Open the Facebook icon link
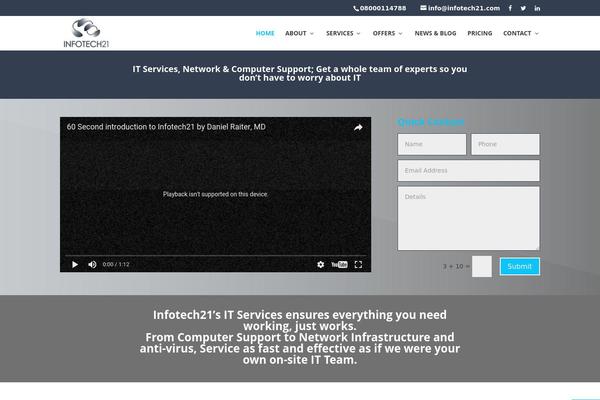The image size is (600, 400). 510,8
